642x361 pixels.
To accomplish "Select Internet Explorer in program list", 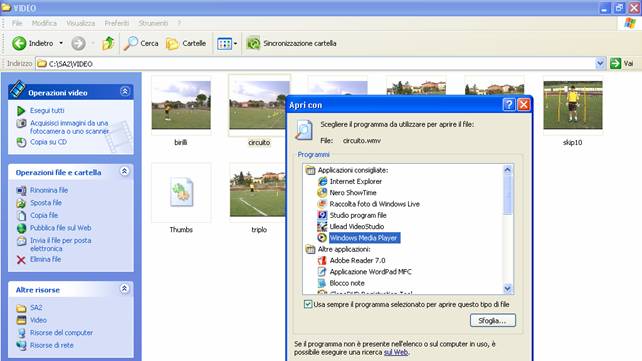I will (355, 181).
